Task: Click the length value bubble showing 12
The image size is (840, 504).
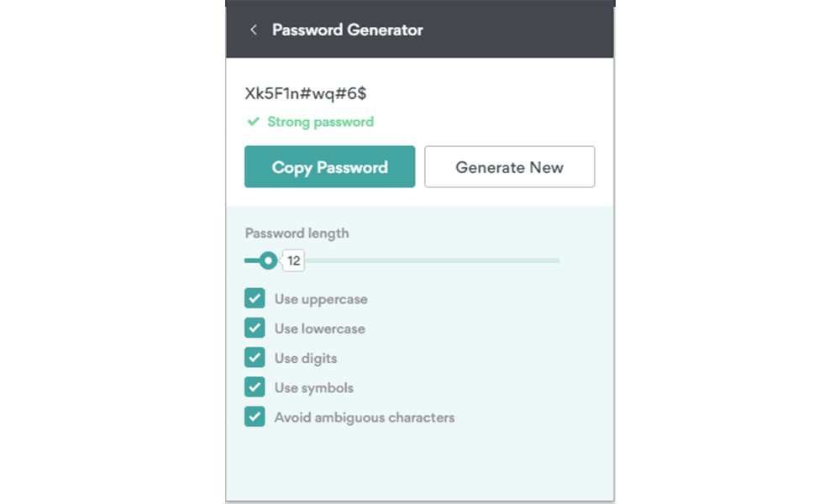Action: point(293,261)
